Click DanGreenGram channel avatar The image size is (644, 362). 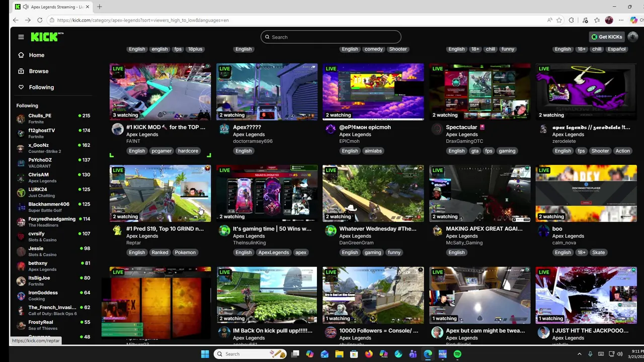tap(330, 231)
